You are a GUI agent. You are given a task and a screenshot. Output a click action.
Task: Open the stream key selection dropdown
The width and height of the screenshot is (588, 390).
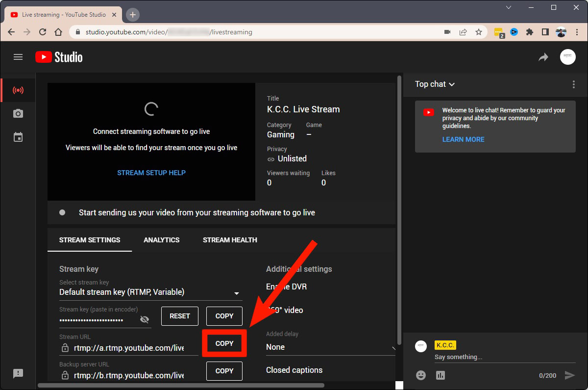237,293
